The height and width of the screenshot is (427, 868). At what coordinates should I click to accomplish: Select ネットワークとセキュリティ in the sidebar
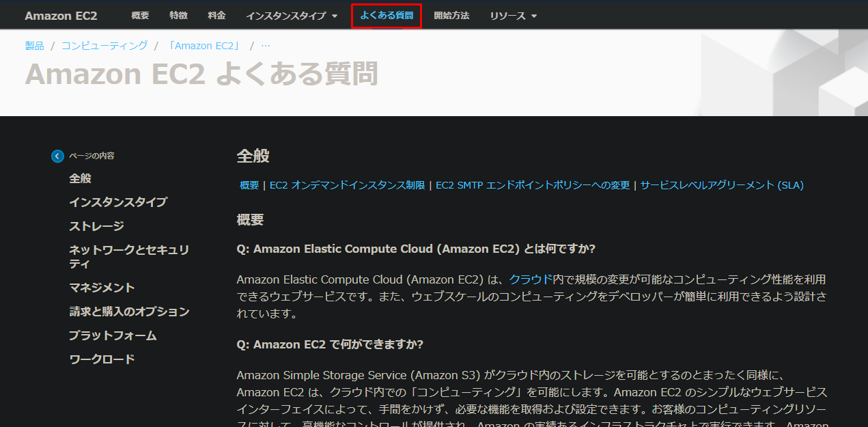129,257
